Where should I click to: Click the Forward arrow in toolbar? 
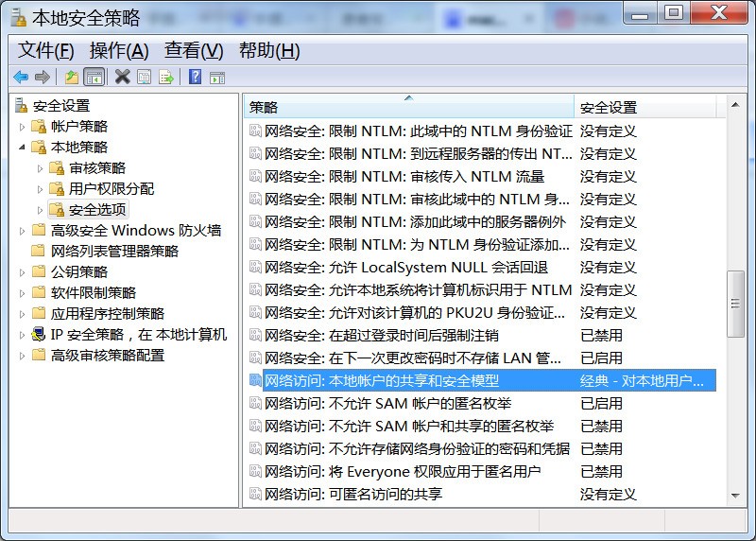coord(42,78)
